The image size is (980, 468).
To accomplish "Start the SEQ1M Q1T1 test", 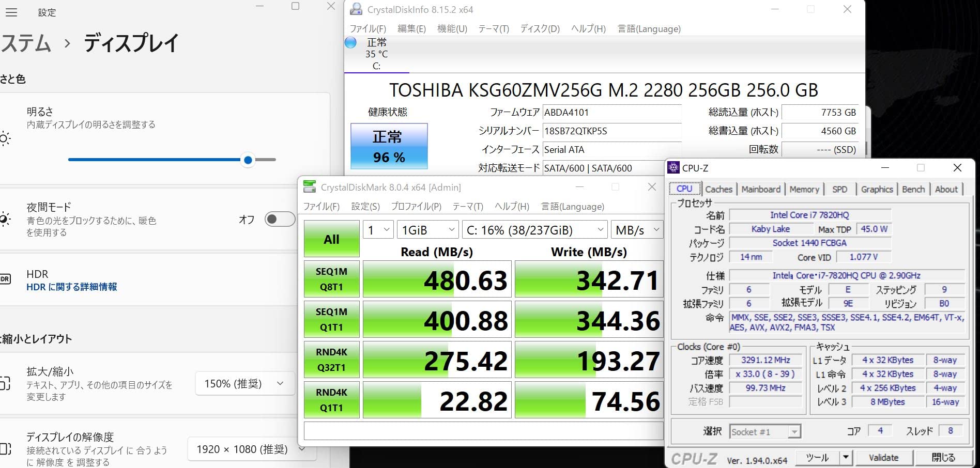I will [331, 319].
